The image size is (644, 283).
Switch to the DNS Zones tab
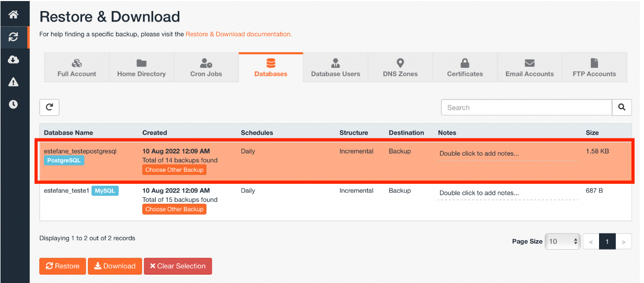(x=400, y=67)
